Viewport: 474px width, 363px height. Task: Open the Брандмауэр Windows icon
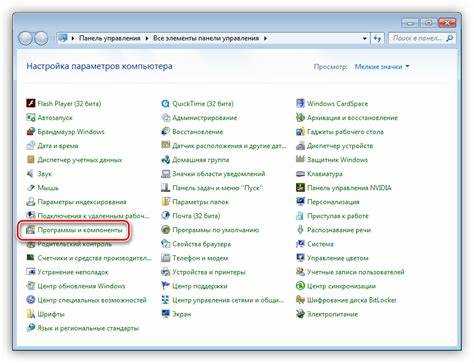click(31, 131)
